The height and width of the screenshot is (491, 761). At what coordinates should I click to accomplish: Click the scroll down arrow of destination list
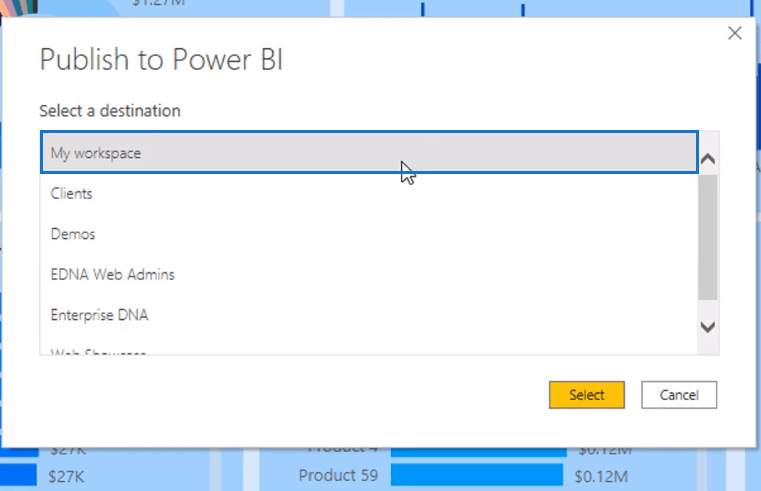(x=708, y=327)
